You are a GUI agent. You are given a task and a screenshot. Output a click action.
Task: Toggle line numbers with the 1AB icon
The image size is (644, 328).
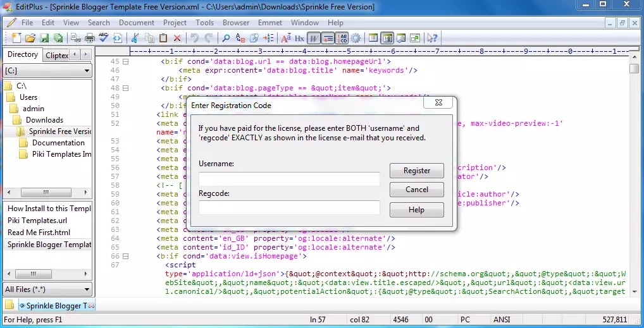click(342, 38)
